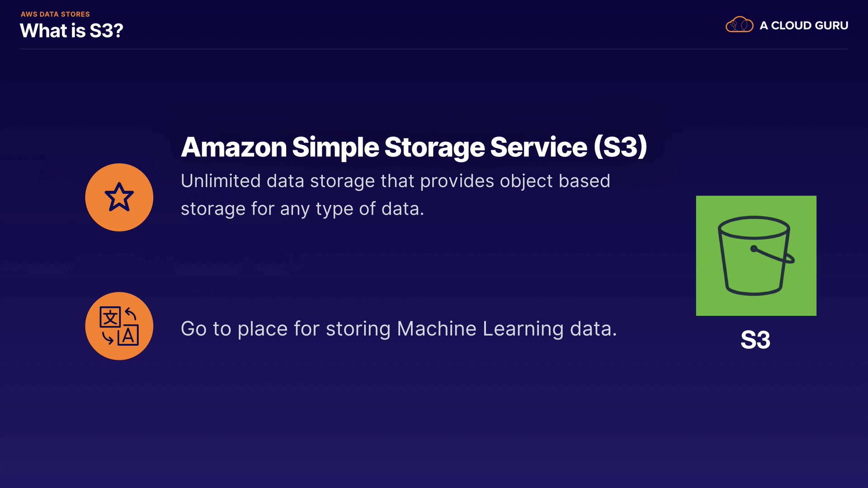
Task: Click the words "object based" in description
Action: [x=555, y=181]
